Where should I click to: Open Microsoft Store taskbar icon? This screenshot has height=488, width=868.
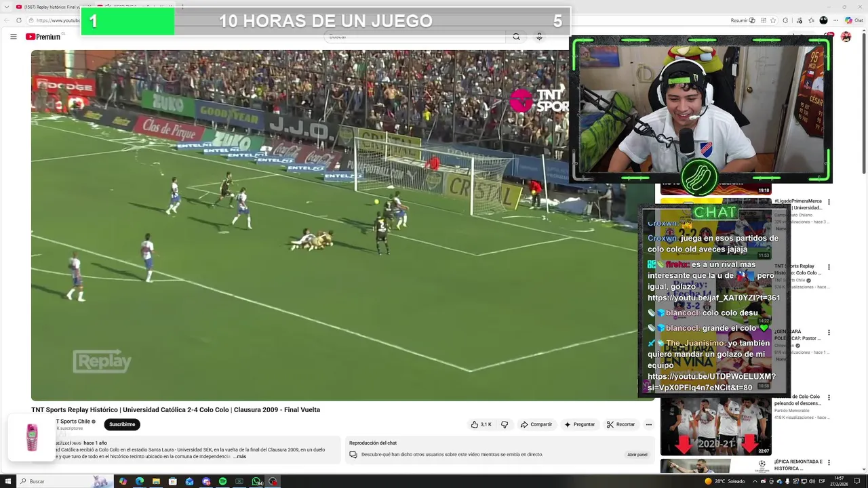[173, 481]
